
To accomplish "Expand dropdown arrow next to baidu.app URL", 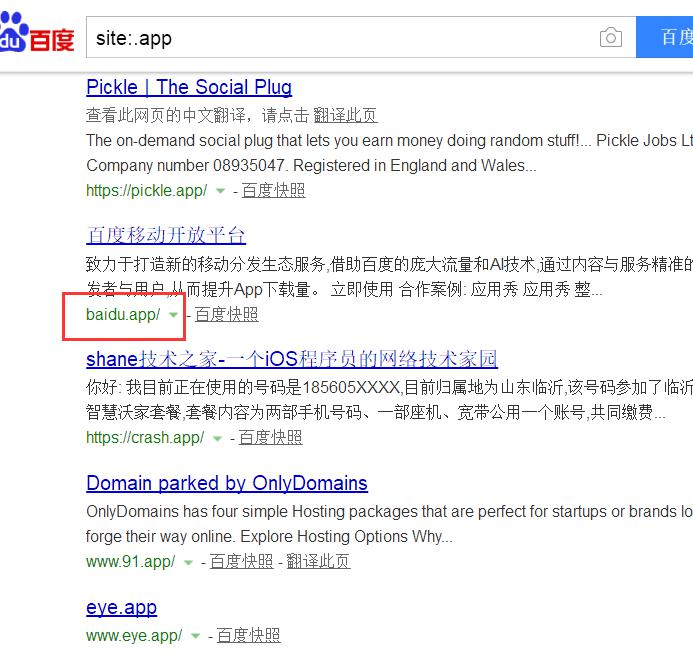I will [x=173, y=315].
